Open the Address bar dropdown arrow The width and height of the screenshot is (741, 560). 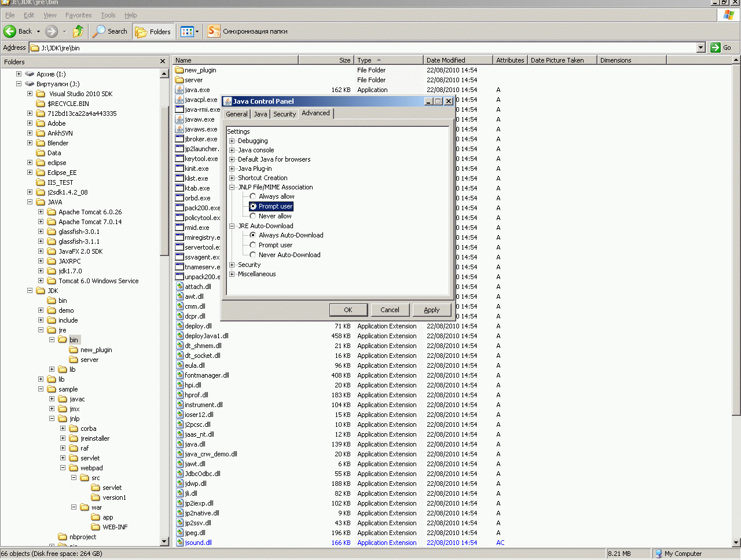point(700,47)
